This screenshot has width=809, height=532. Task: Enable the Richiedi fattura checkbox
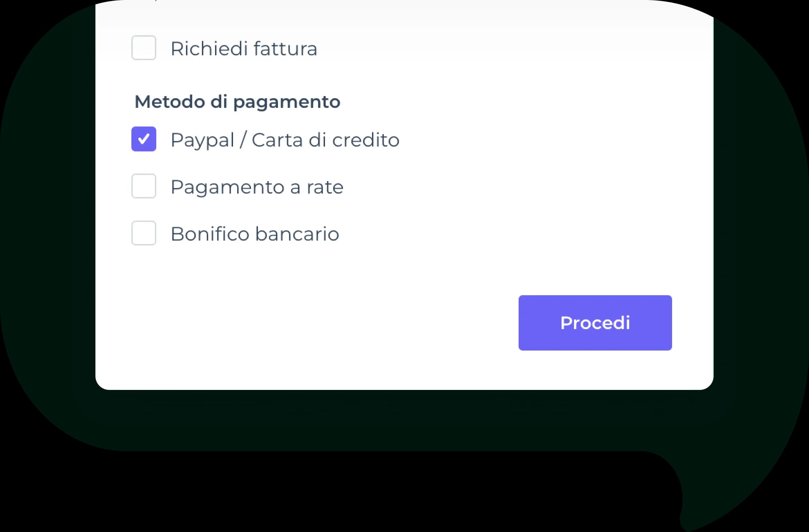[143, 48]
